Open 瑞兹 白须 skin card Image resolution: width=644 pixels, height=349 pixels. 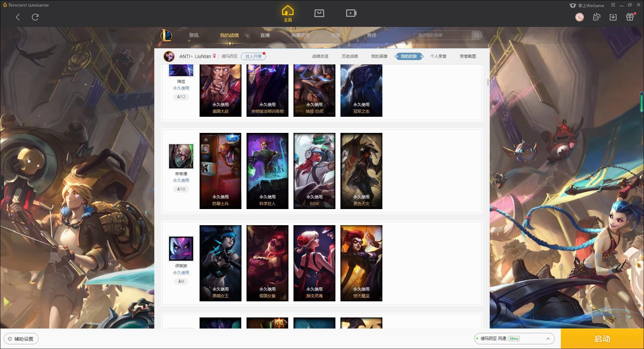point(314,91)
